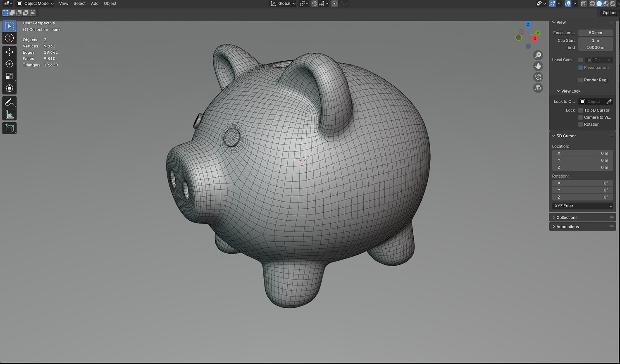Viewport: 620px width, 364px height.
Task: Open the transform pivot point dropdown
Action: coord(304,4)
